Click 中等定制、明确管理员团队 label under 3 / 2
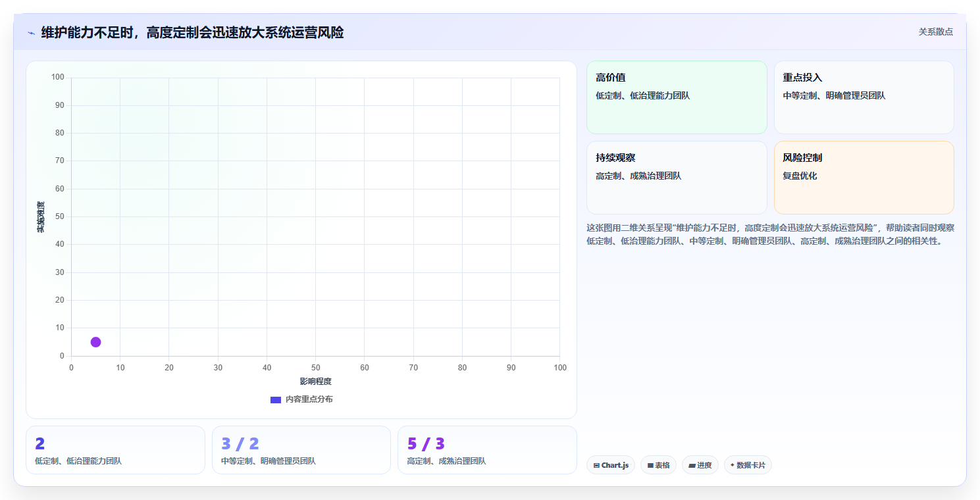 (x=269, y=461)
